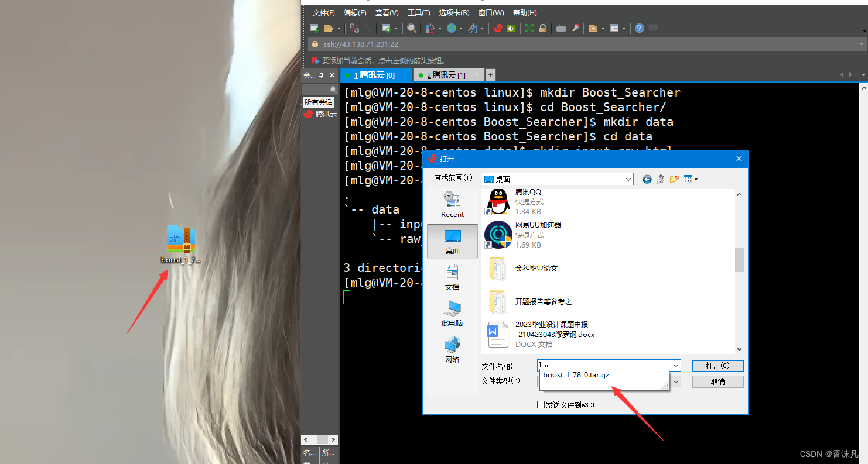Image resolution: width=868 pixels, height=464 pixels.
Task: Click the speech bubble feedback icon
Action: pyautogui.click(x=653, y=28)
